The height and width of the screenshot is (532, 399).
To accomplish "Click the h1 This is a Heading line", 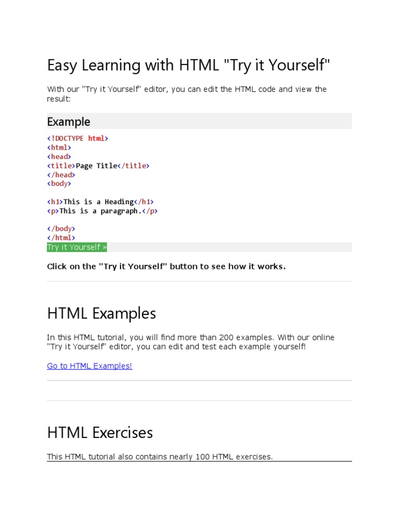I will tap(100, 202).
